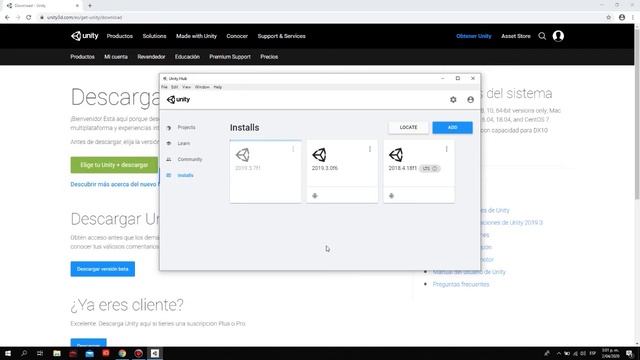Click Chrome profile icon in toolbar
Screen dimensions: 640x360
[x=622, y=18]
